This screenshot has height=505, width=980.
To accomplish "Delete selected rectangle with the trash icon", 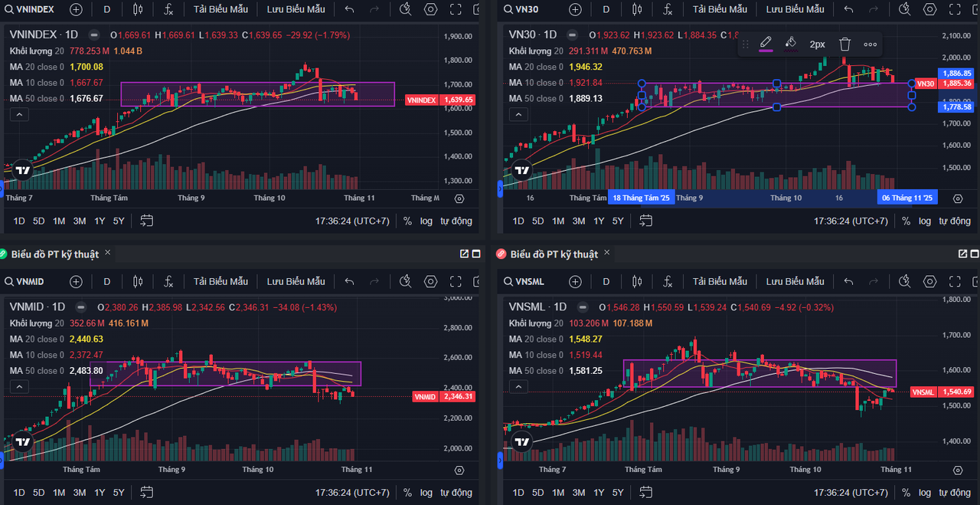I will pos(844,44).
